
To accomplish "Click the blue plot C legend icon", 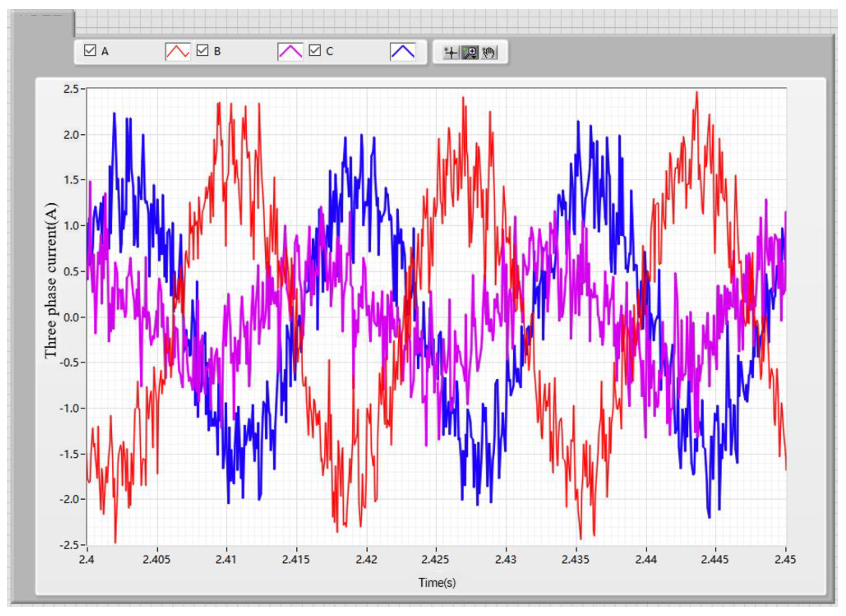I will point(402,51).
